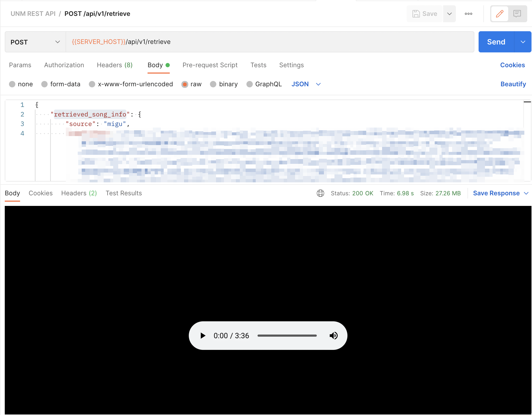Click the retrieved_song_info key in editor
The width and height of the screenshot is (532, 415).
point(90,114)
